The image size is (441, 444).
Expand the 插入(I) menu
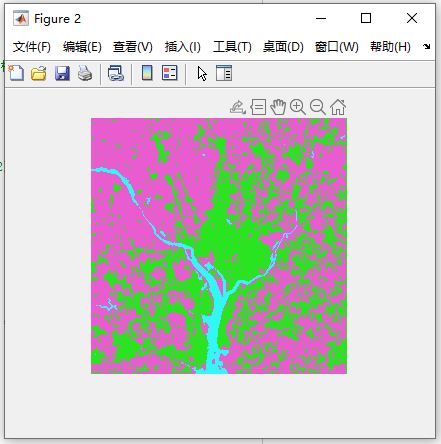pos(182,47)
